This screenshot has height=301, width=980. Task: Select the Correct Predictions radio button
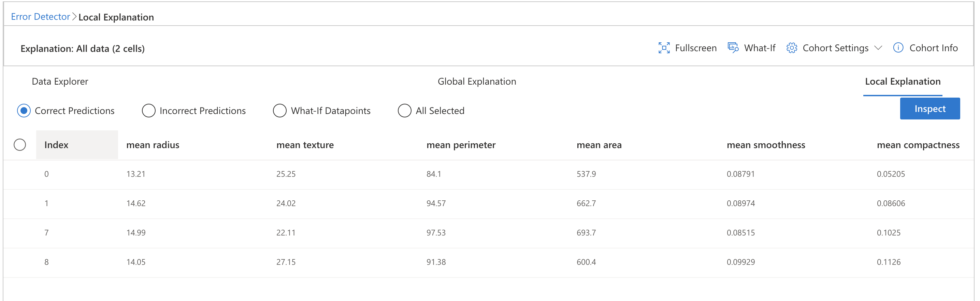(24, 111)
